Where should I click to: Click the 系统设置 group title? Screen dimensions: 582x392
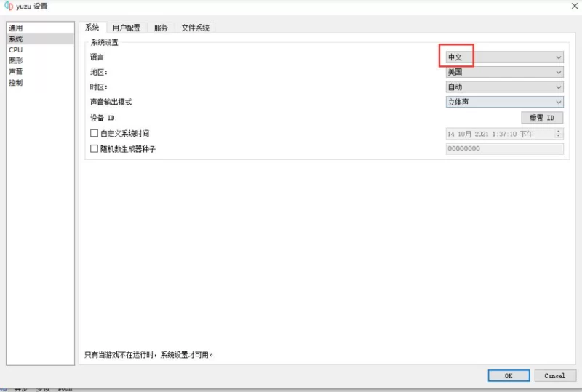point(105,42)
